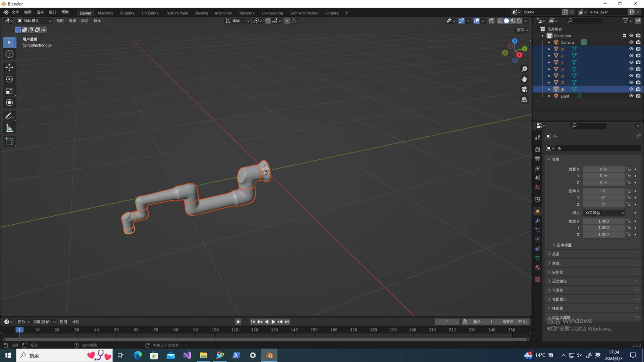Click the current frame marker at 1
The height and width of the screenshot is (362, 644).
(19, 330)
